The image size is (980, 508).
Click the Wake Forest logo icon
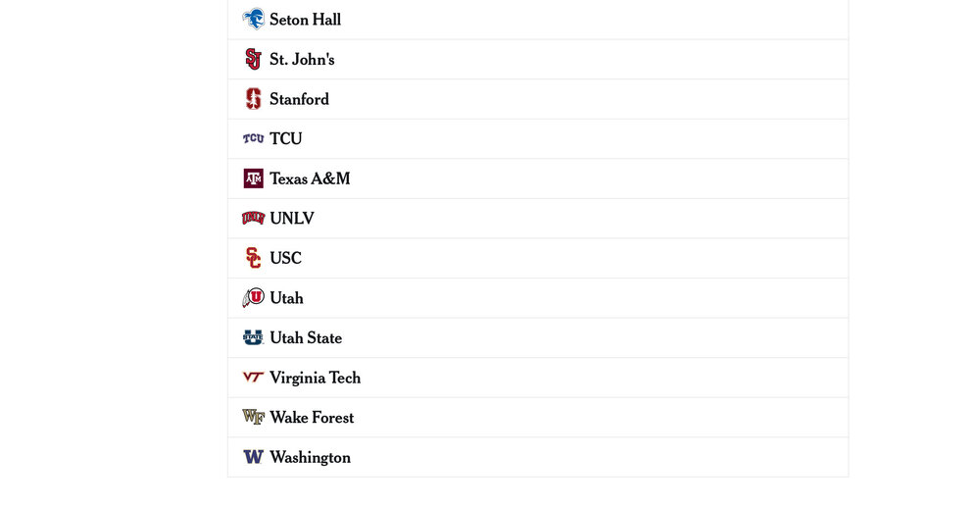[253, 417]
